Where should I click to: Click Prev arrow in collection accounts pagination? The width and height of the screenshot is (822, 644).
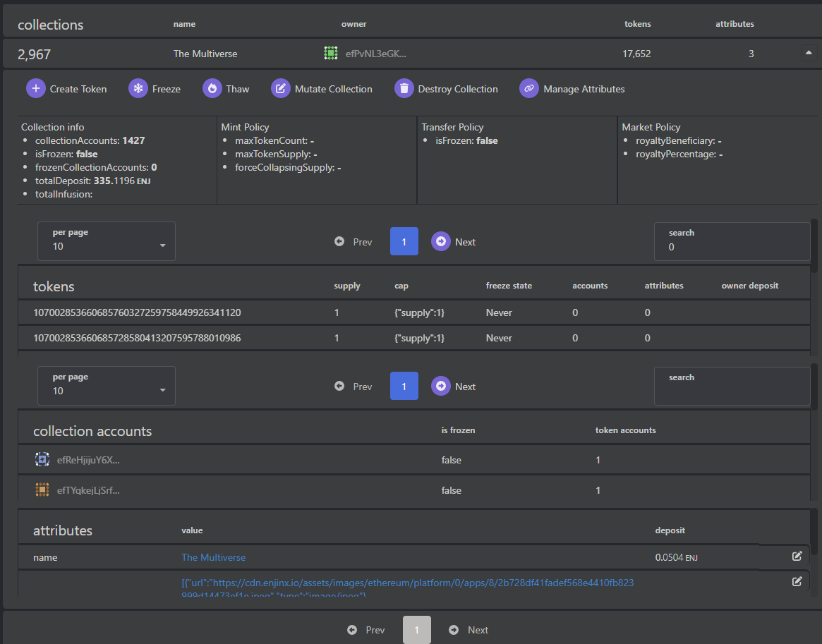[x=339, y=387]
